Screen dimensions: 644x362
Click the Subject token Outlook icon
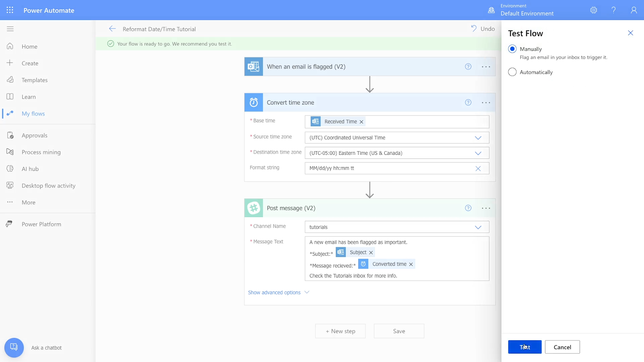pyautogui.click(x=341, y=252)
